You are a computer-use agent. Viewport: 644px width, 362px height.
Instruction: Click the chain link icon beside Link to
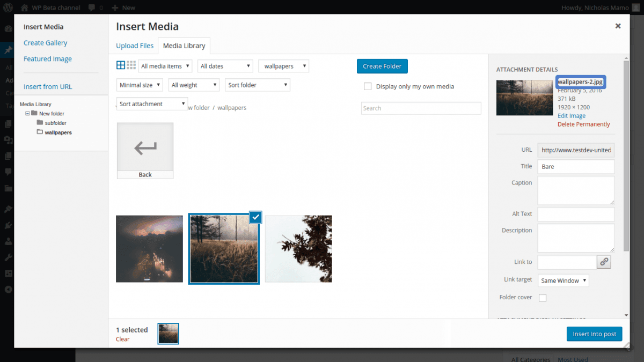coord(604,262)
